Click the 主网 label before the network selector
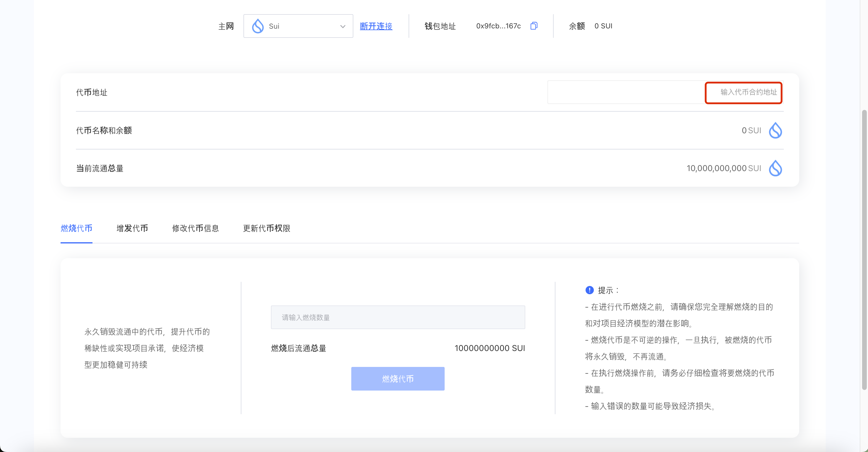 (x=226, y=26)
